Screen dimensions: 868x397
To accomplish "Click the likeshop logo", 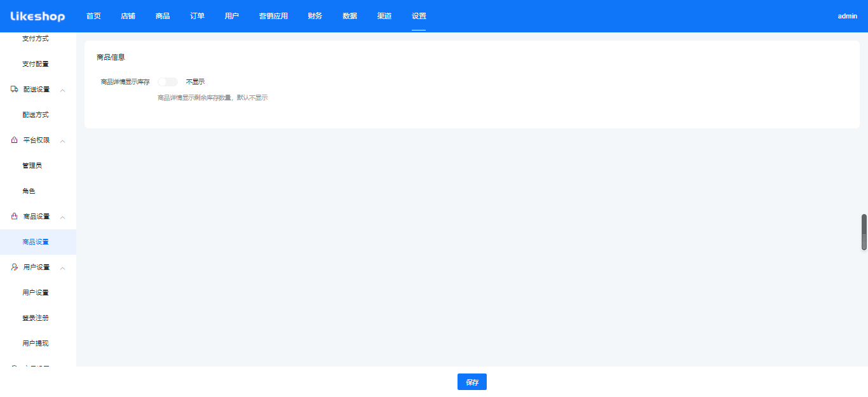I will 37,16.
